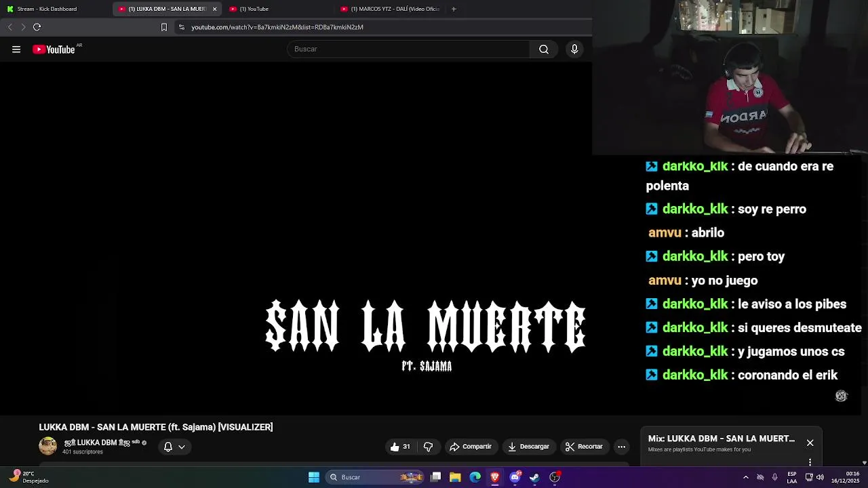Click the small gear icon below chat overlay
This screenshot has height=488, width=868.
pos(841,396)
